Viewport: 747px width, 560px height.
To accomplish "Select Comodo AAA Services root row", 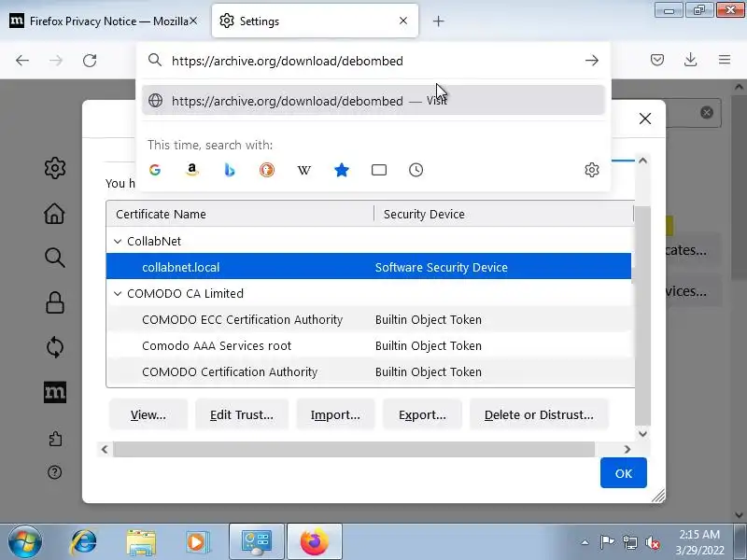I will coord(371,345).
